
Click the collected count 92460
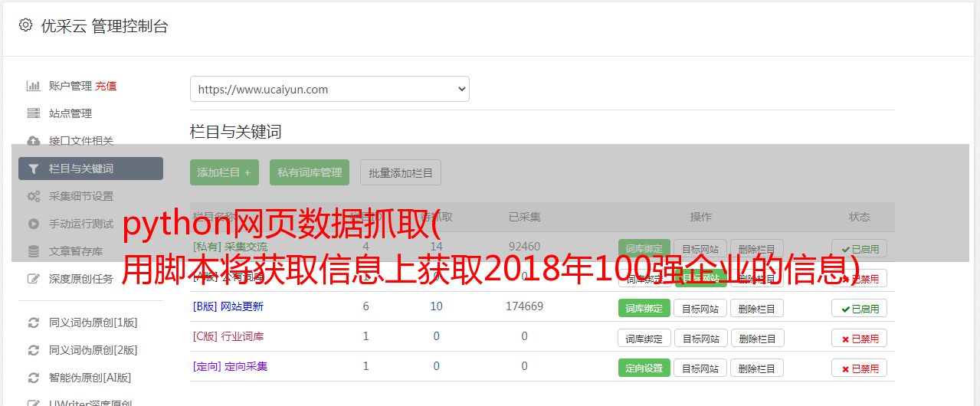525,247
